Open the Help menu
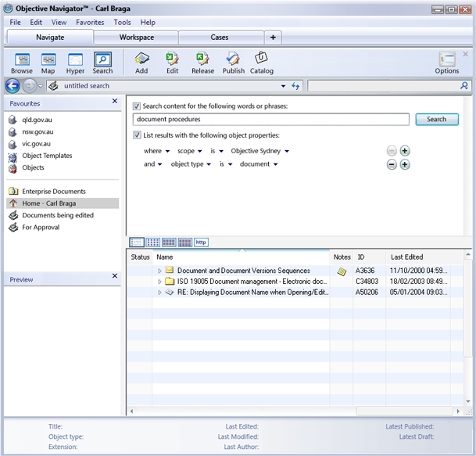The width and height of the screenshot is (476, 456). coord(148,23)
